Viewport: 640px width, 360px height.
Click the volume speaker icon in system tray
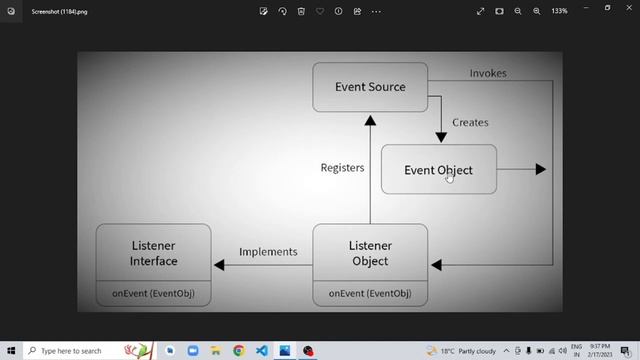(x=563, y=351)
